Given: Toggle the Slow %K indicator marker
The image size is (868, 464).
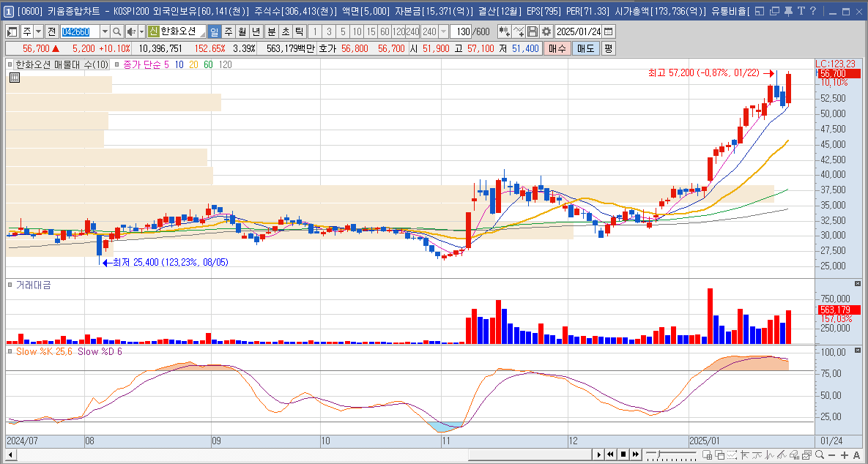Looking at the screenshot, I should point(10,351).
